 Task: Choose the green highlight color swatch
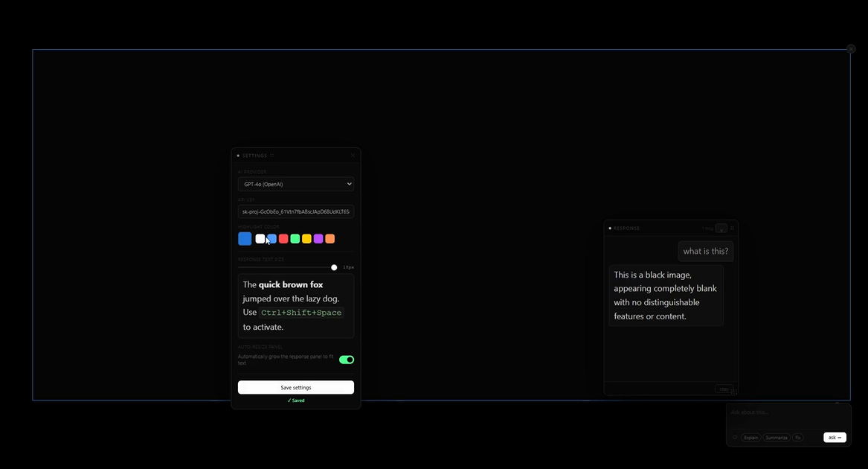coord(295,238)
